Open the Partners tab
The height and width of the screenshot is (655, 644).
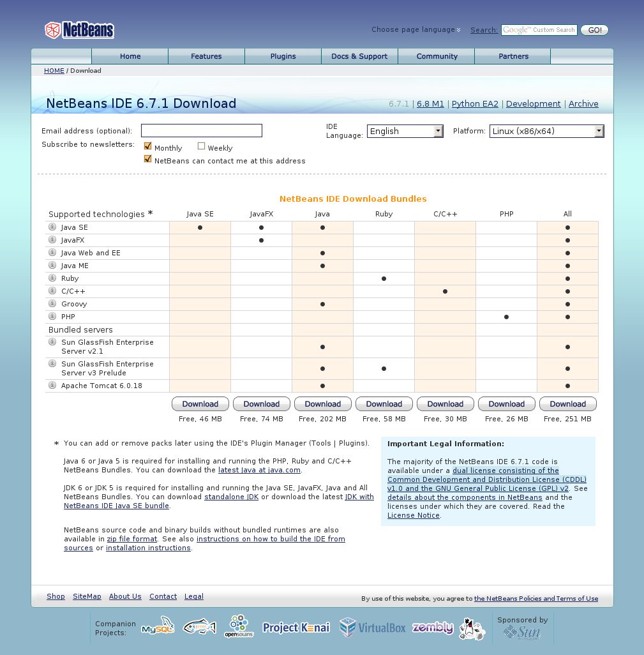click(x=513, y=56)
